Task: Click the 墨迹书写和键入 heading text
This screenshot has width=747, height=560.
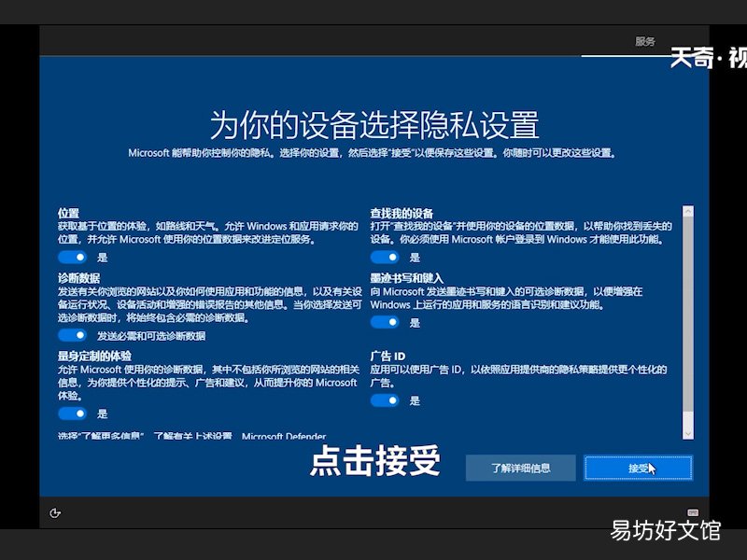Action: coord(407,278)
